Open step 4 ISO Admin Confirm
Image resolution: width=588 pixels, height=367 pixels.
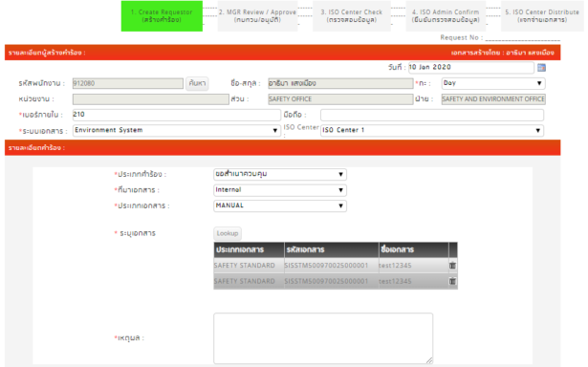446,16
